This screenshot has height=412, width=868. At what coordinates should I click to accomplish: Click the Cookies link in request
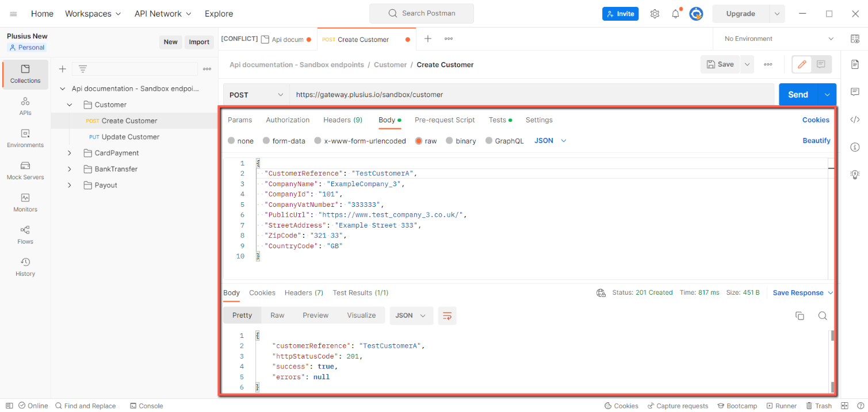tap(816, 120)
